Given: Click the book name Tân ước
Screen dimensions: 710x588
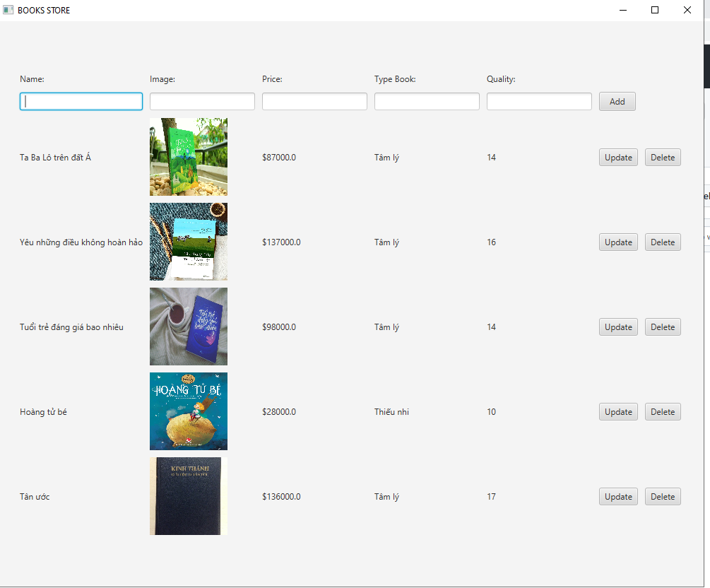Looking at the screenshot, I should coord(35,497).
